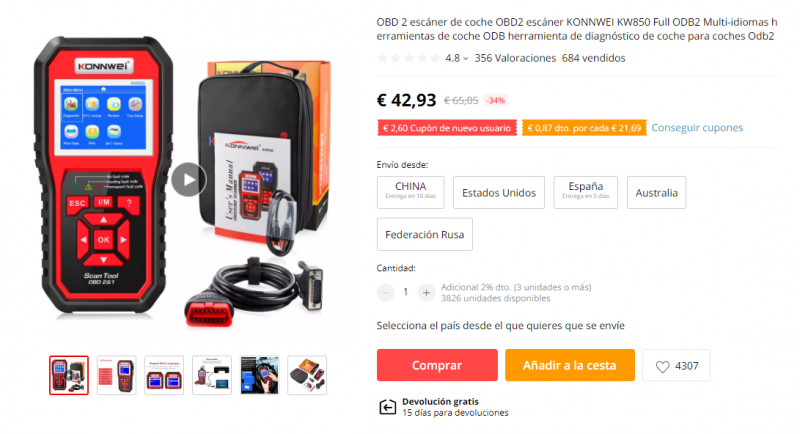Screen dimensions: 800x434
Task: Decrease quantity with minus button
Action: [x=385, y=292]
